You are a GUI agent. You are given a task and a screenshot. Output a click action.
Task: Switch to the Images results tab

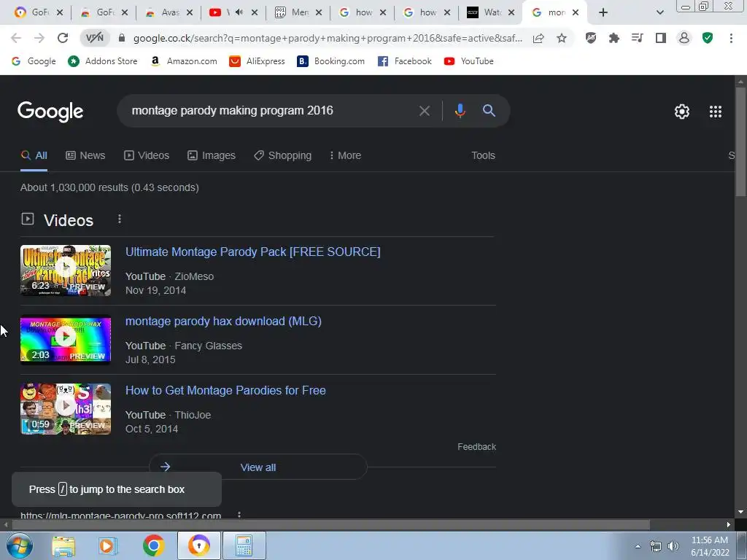click(x=212, y=155)
